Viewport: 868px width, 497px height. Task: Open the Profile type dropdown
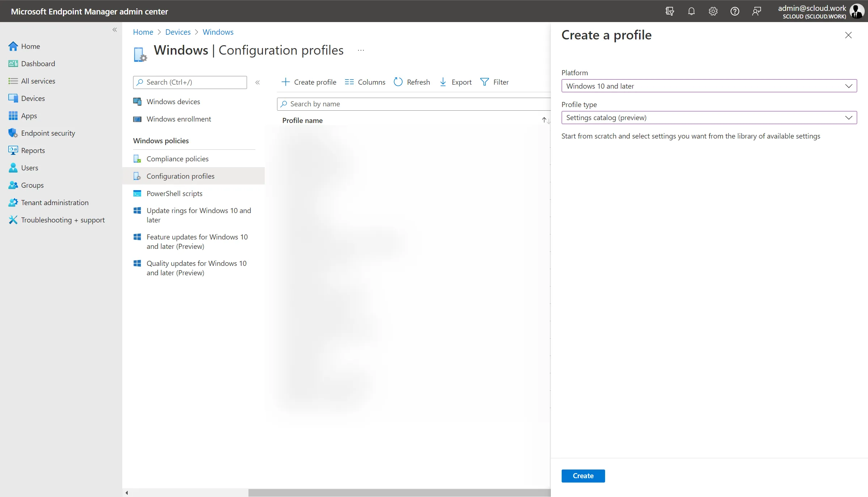click(x=709, y=118)
